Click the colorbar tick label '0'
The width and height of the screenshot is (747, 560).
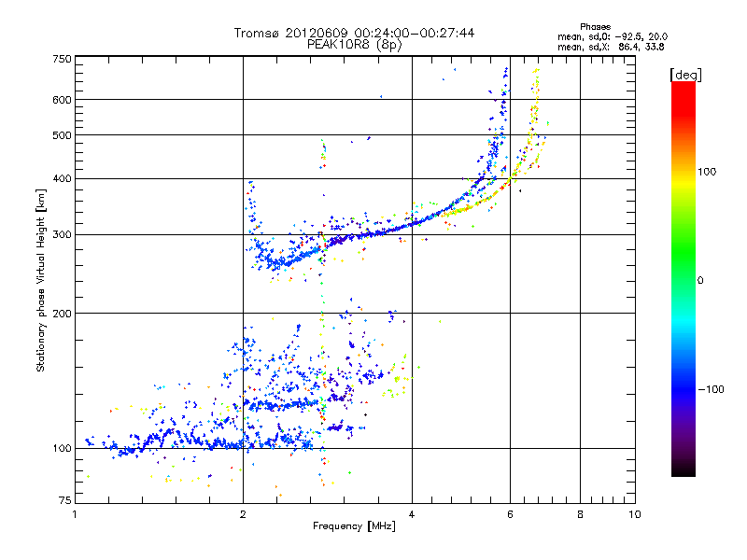click(700, 281)
